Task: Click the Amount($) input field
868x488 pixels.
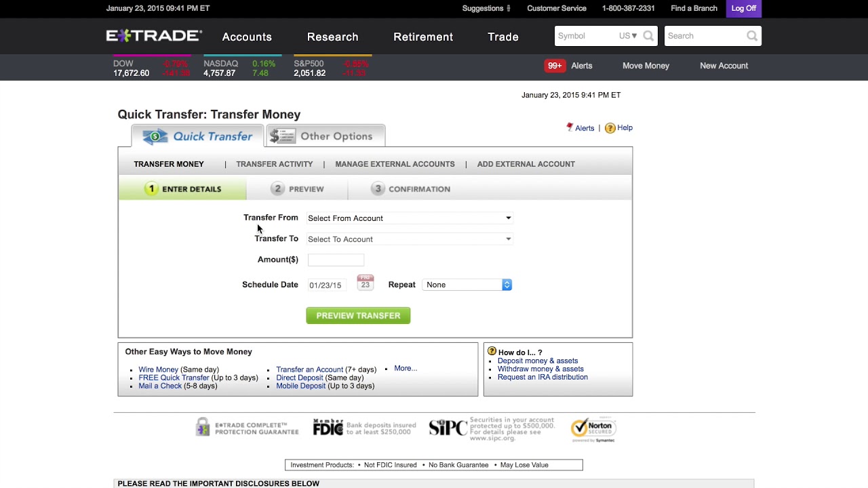Action: (x=336, y=260)
